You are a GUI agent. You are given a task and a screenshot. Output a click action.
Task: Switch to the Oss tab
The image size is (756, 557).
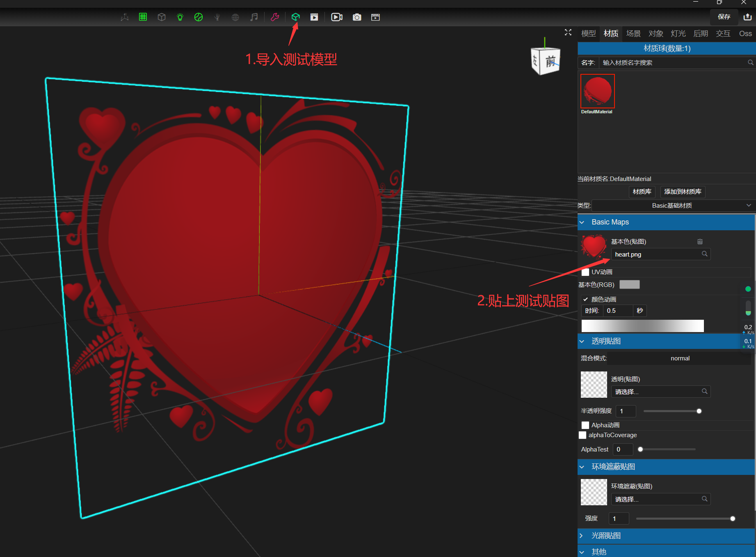pos(745,34)
